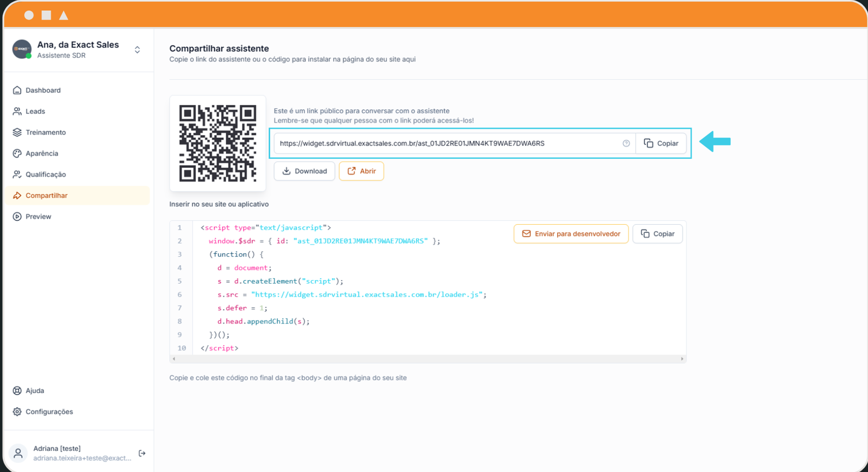
Task: Click the closing </script> tag line
Action: click(x=219, y=348)
